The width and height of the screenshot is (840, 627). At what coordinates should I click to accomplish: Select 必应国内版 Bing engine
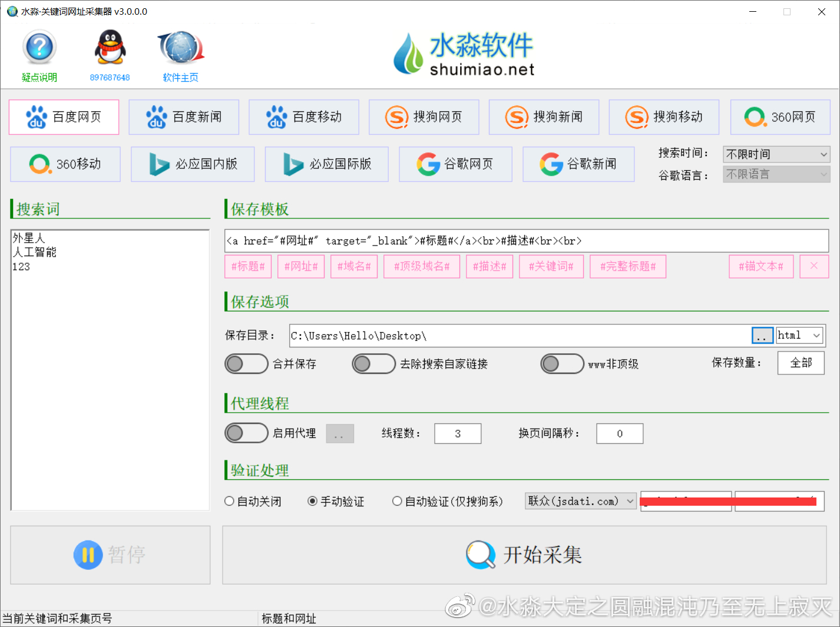click(193, 164)
